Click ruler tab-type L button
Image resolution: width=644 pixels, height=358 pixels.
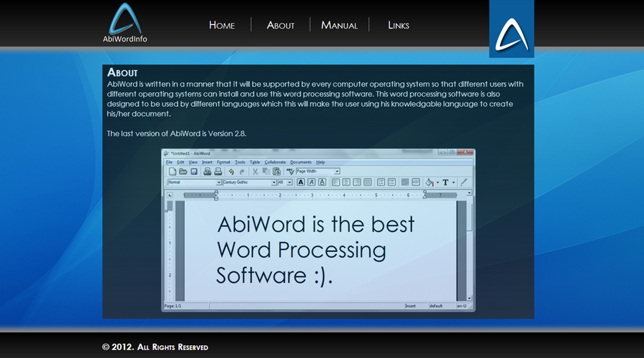170,195
